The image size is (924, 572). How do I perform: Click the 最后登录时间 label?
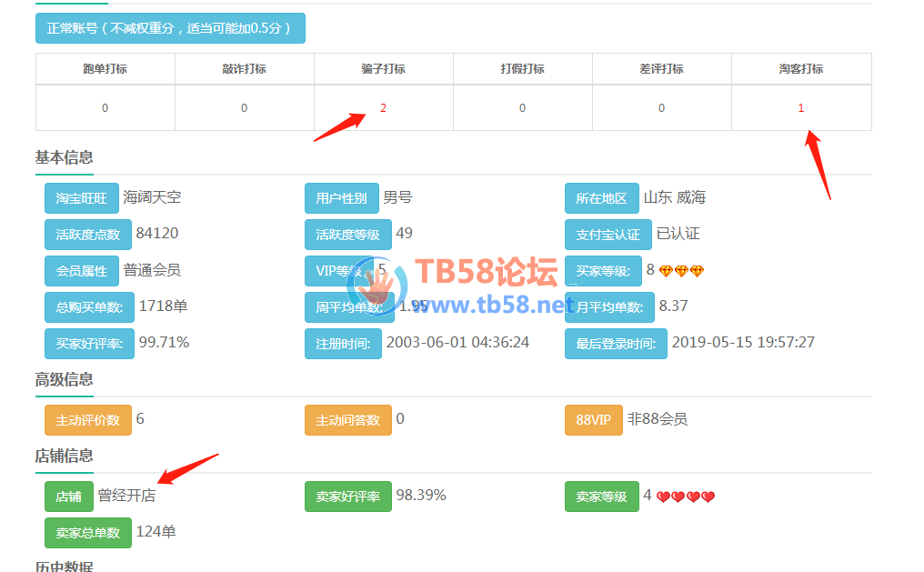615,344
